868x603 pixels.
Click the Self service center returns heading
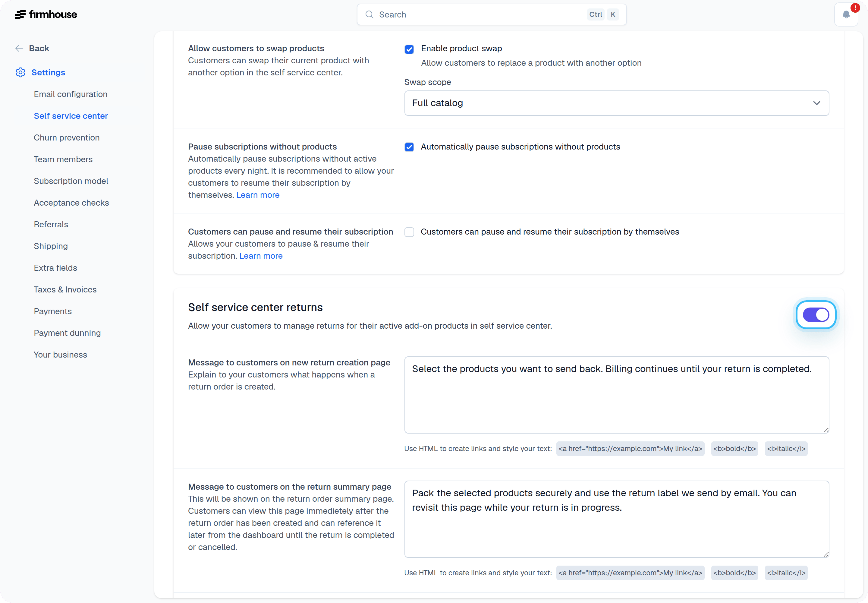click(x=255, y=308)
